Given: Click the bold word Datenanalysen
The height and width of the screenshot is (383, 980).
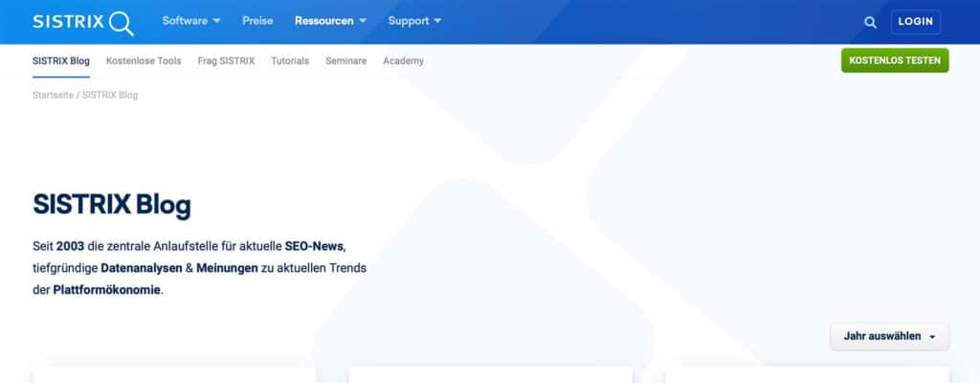Looking at the screenshot, I should (x=142, y=268).
